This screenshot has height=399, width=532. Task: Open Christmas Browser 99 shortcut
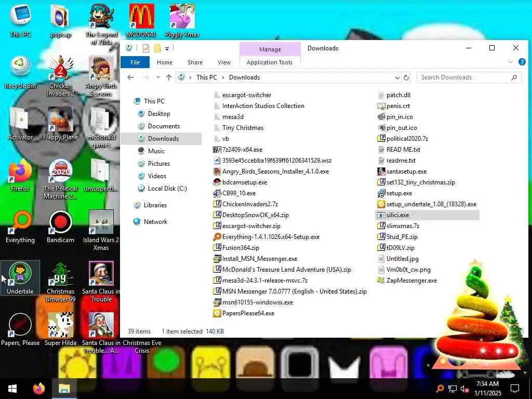point(60,282)
